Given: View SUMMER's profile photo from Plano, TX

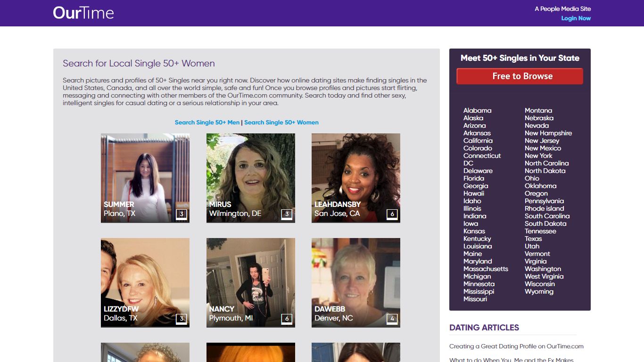Looking at the screenshot, I should 145,178.
